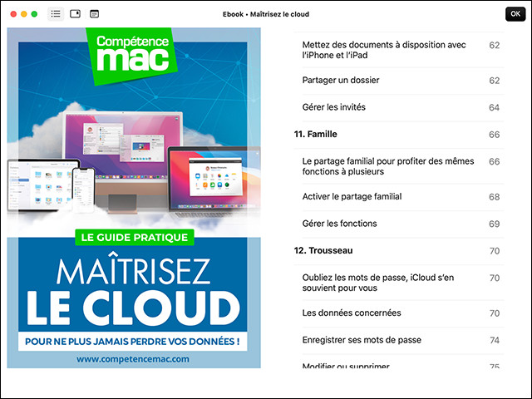Open the Maîtrisez le cloud cover thumbnail
This screenshot has height=399, width=532.
tap(134, 198)
